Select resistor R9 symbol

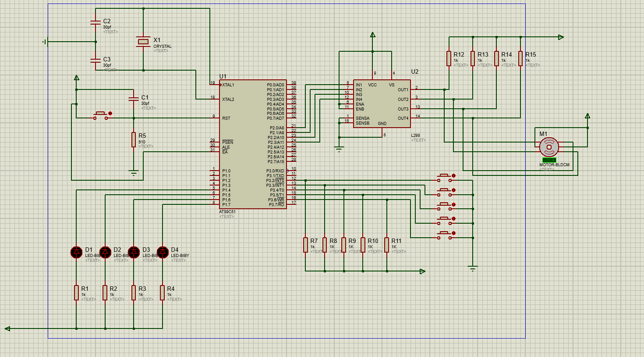pos(344,245)
